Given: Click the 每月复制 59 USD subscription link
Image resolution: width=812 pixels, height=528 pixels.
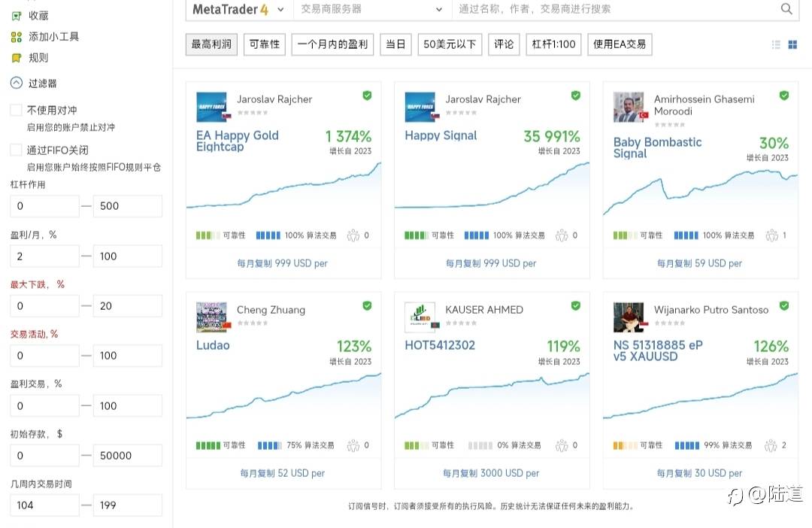Looking at the screenshot, I should pos(699,263).
